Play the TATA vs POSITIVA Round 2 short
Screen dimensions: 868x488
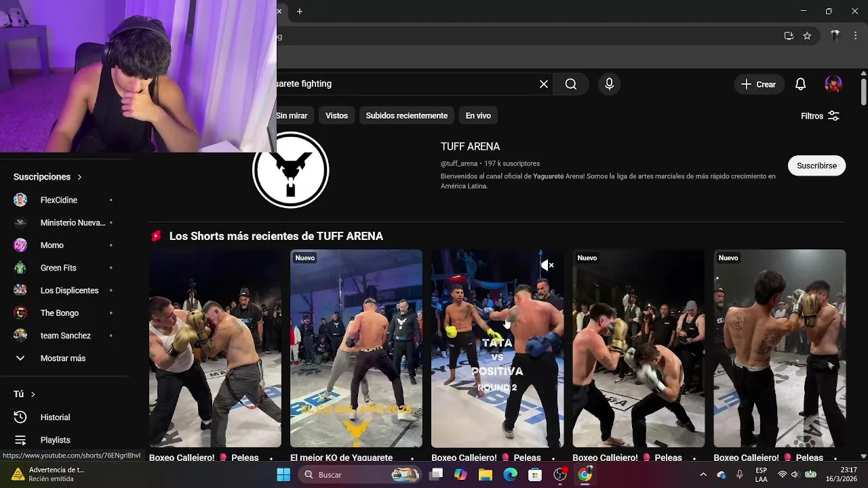497,348
